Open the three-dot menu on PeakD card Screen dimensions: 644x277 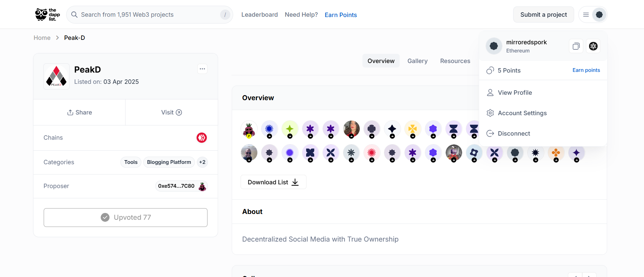point(202,69)
